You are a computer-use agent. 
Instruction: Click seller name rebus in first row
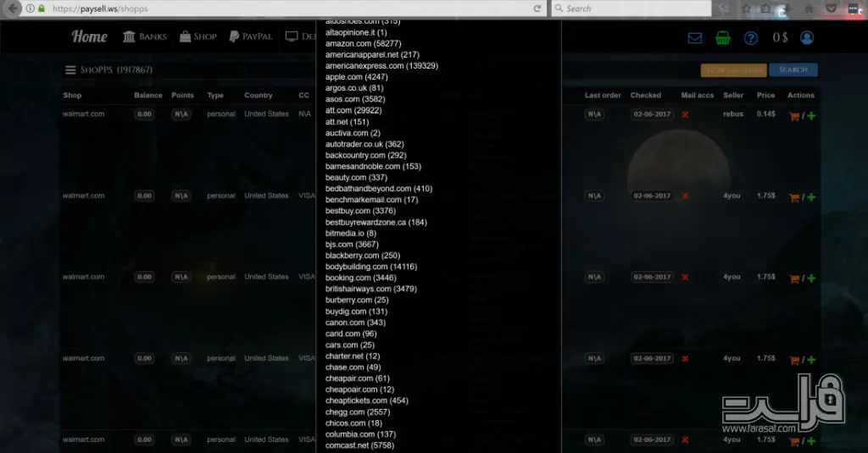pos(733,114)
